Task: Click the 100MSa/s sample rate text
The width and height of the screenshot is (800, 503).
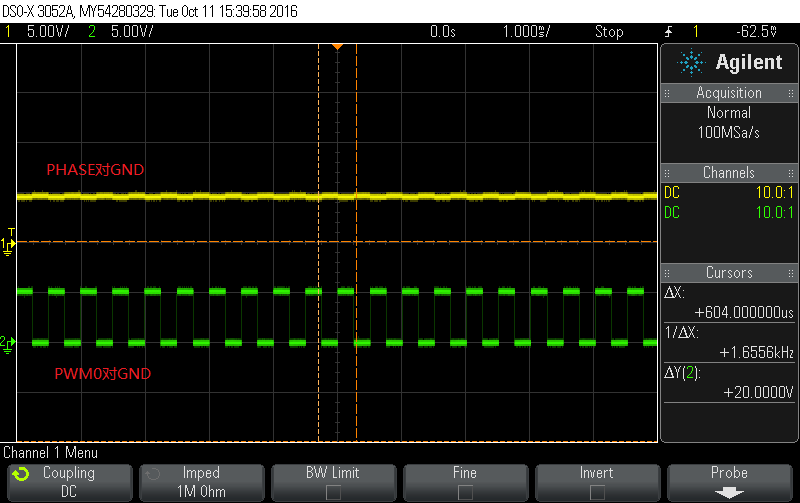Action: pyautogui.click(x=729, y=133)
